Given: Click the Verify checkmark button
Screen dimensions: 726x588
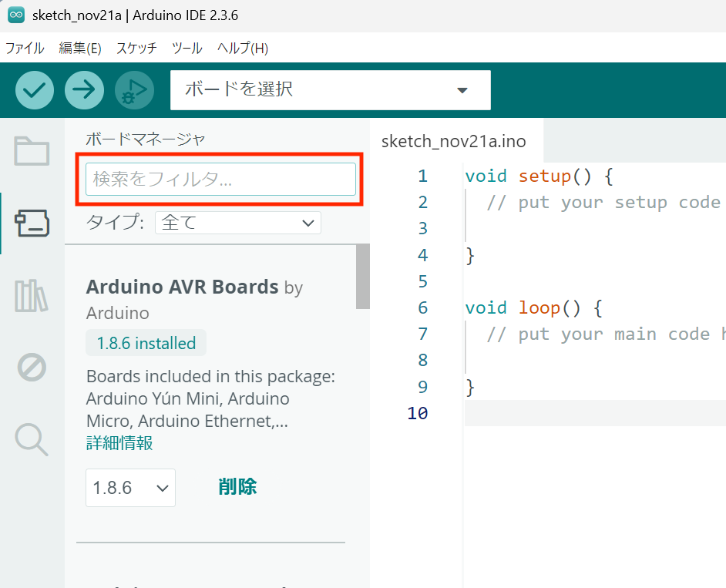Looking at the screenshot, I should point(34,90).
